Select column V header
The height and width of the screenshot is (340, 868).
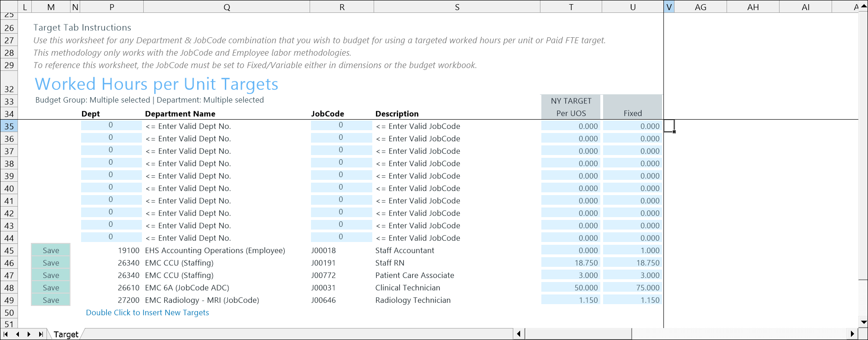[x=669, y=7]
